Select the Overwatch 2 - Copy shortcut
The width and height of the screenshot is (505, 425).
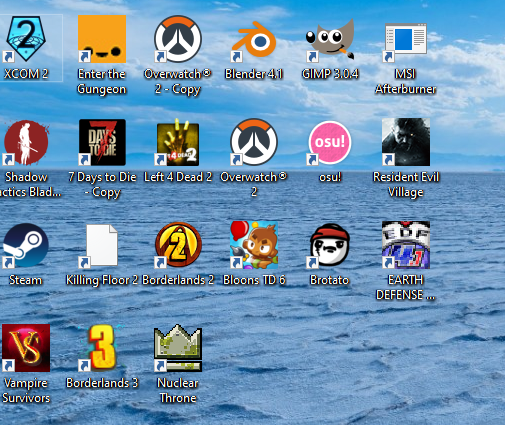click(x=178, y=39)
